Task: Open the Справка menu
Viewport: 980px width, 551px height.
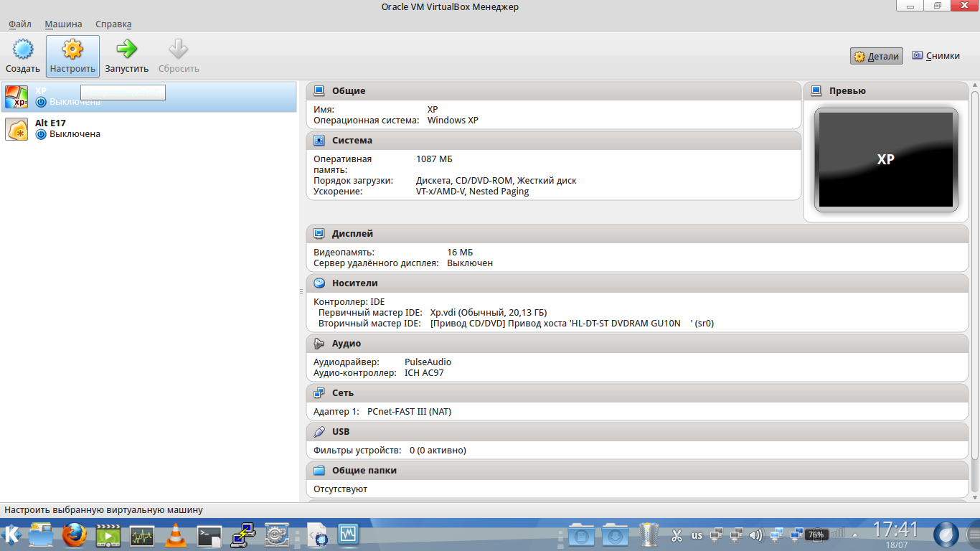Action: pyautogui.click(x=113, y=24)
